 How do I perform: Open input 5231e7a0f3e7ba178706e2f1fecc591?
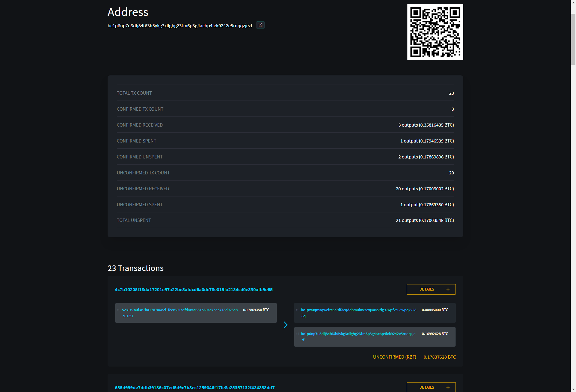180,310
